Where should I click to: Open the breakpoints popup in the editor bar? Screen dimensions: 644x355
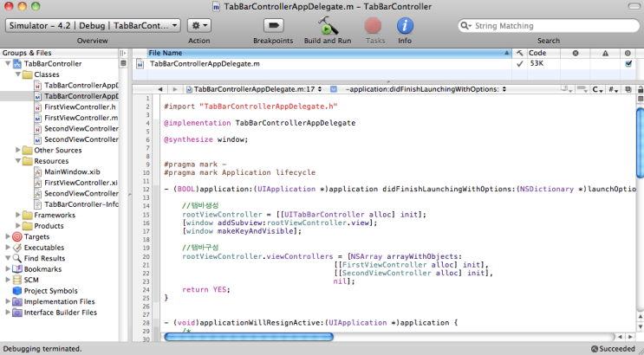582,89
